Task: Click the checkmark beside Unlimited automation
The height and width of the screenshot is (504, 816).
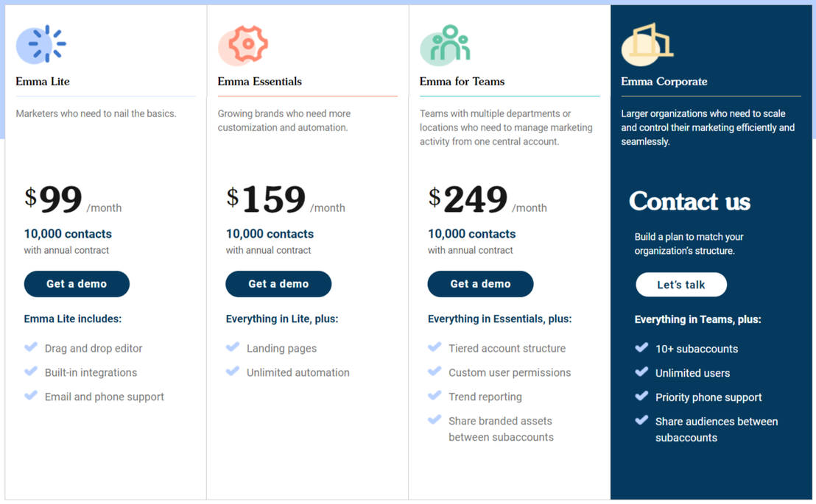Action: click(x=233, y=372)
